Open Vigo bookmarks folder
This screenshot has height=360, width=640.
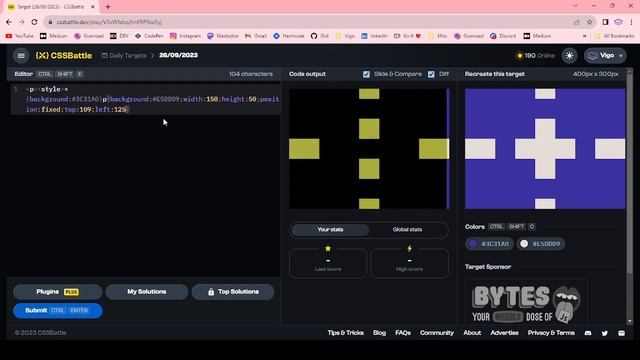[x=345, y=36]
